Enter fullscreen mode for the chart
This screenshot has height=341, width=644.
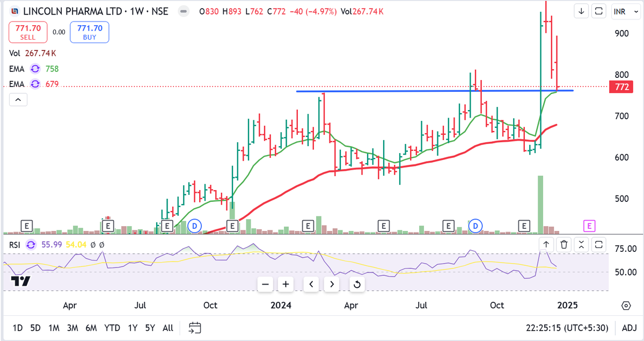[x=598, y=11]
